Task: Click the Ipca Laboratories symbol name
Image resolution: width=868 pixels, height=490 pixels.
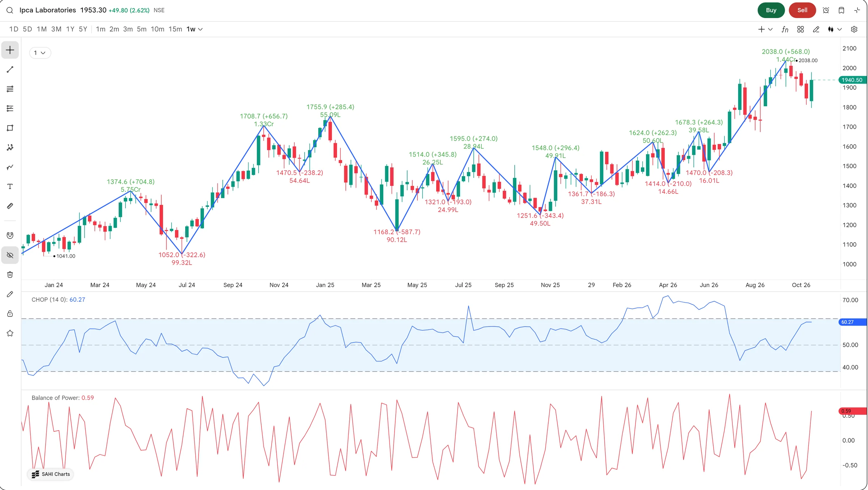Action: click(x=48, y=10)
